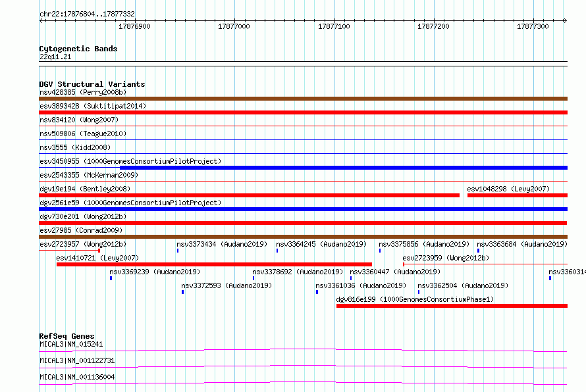This screenshot has height=392, width=586.
Task: Click the red bar under dgv816e199
Action: (x=452, y=306)
